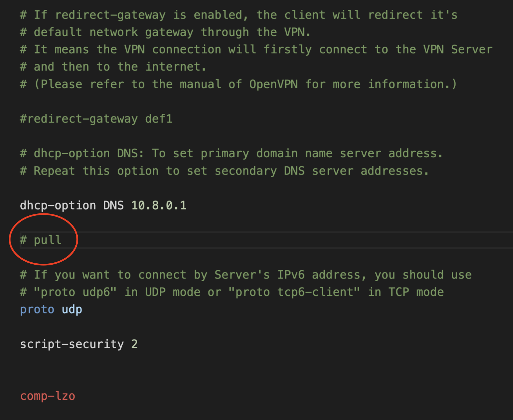Click the word 'information.)' ending the manual comment
Screen dimensions: 513x420
click(x=412, y=84)
